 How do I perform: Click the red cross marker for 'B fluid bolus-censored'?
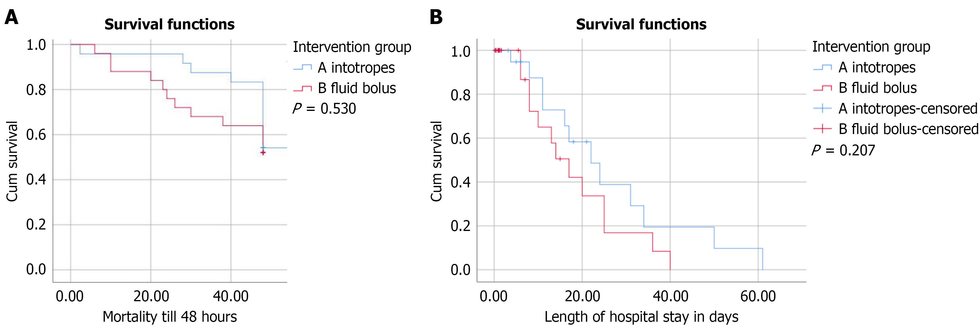click(822, 129)
